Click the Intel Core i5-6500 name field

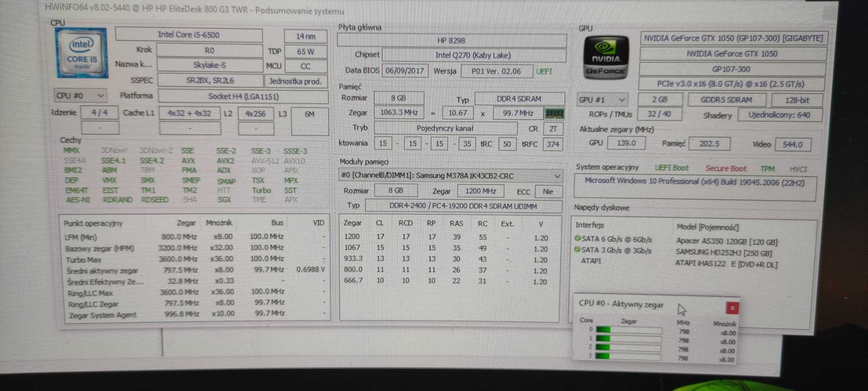(x=189, y=35)
